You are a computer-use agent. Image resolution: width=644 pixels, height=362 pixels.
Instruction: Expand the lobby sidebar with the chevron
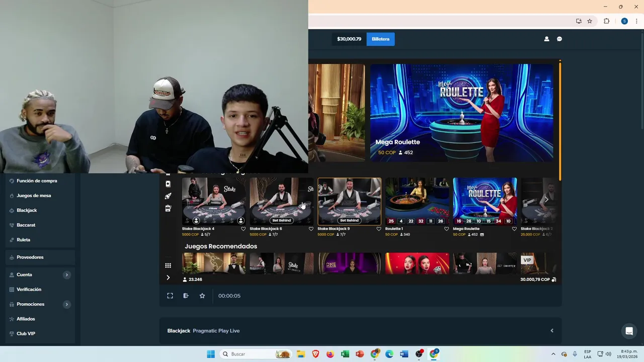[x=168, y=278]
